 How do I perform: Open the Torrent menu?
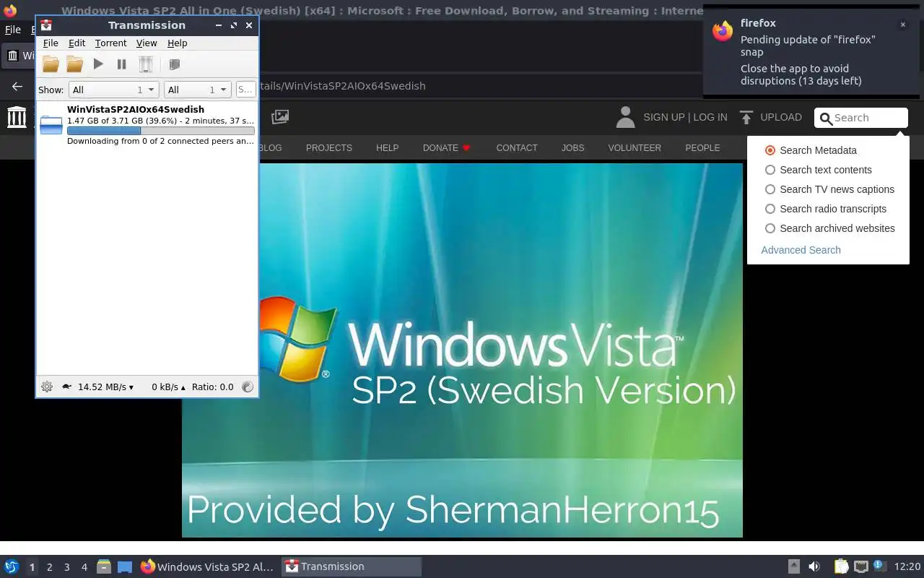[x=110, y=43]
